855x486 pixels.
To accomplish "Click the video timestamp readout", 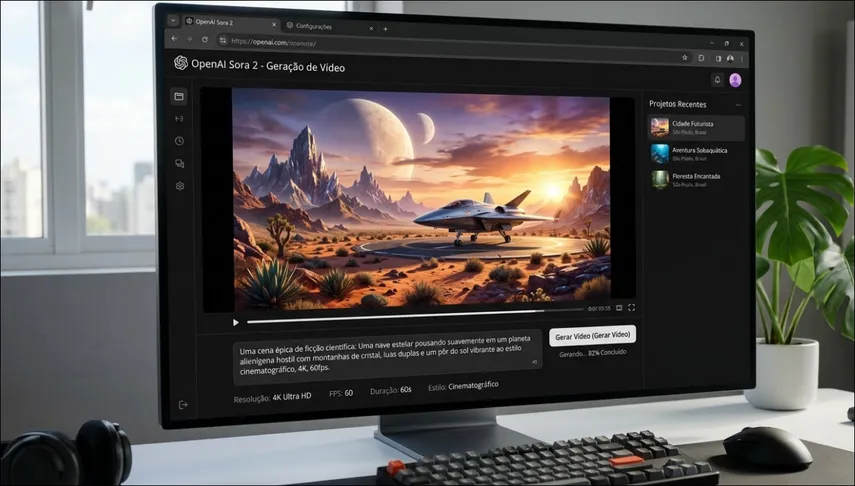I will 599,309.
